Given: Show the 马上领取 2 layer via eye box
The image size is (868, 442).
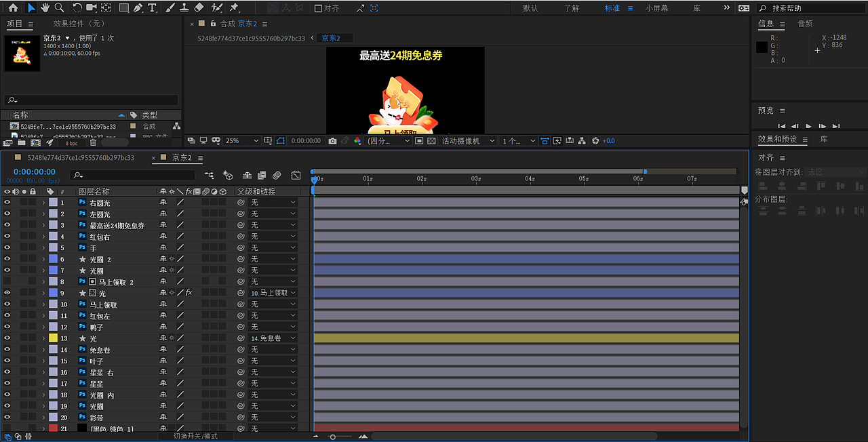Looking at the screenshot, I should pos(7,281).
